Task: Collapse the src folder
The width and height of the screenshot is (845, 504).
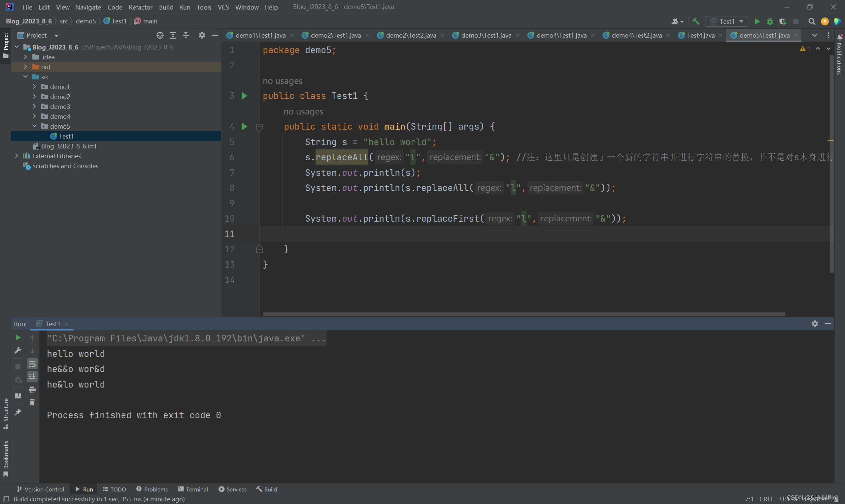Action: tap(25, 77)
